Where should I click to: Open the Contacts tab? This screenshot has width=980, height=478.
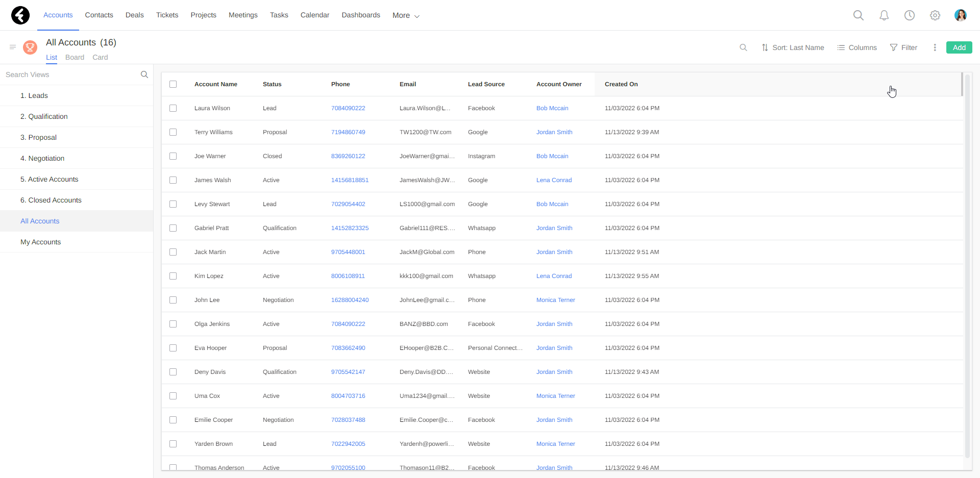(99, 15)
